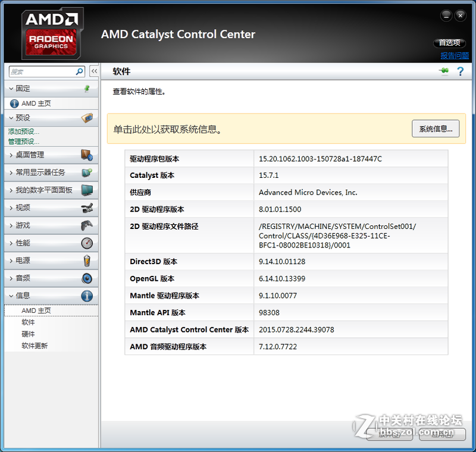The height and width of the screenshot is (452, 476).
Task: Expand the 我的数字平面面板 section
Action: (11, 190)
